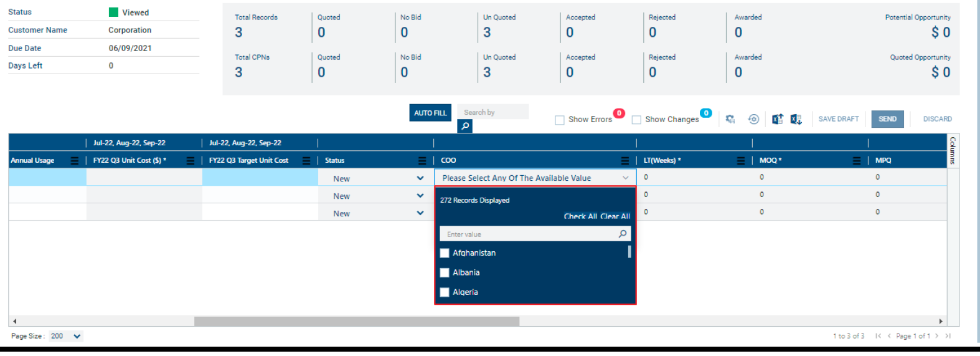
Task: Sort by the MOQ column header
Action: point(770,160)
